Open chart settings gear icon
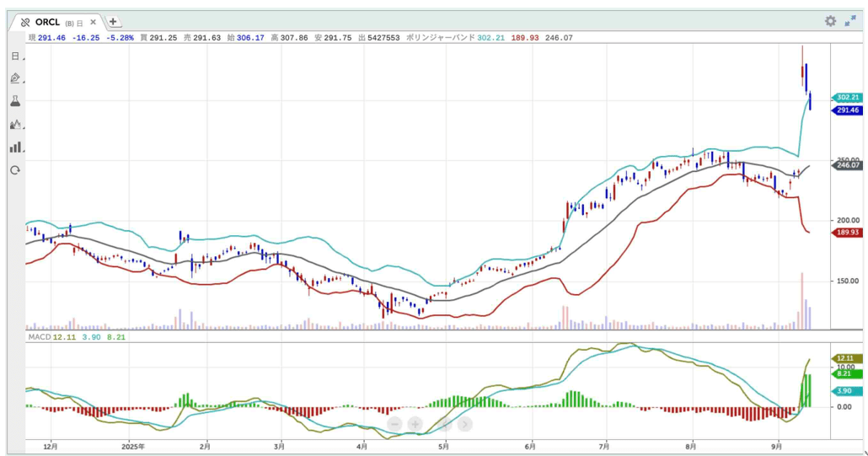Viewport: 868px width, 456px height. (830, 21)
